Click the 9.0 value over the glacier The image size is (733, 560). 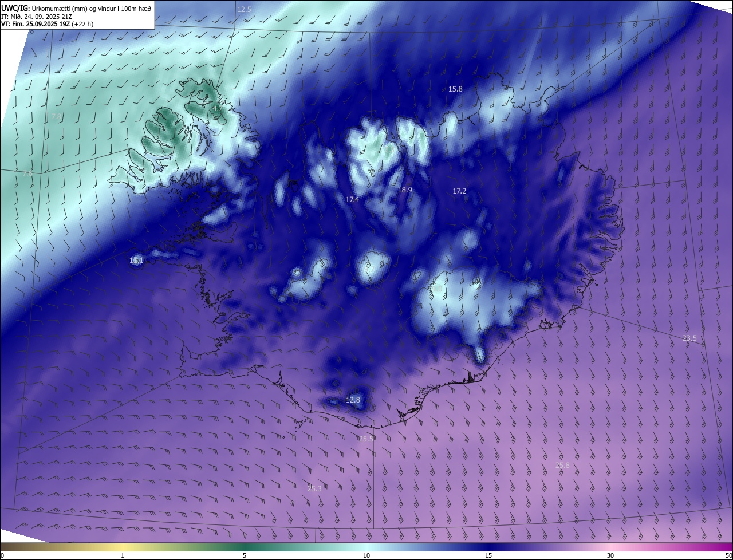(x=438, y=289)
